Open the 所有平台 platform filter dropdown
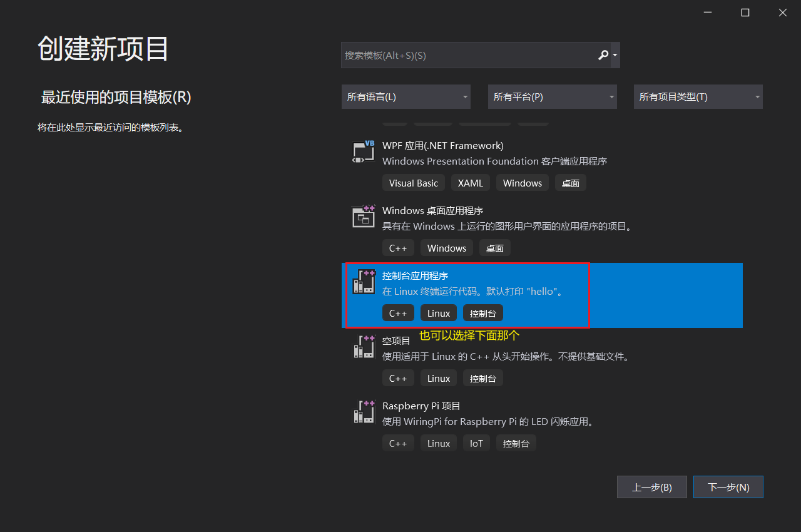 tap(553, 97)
